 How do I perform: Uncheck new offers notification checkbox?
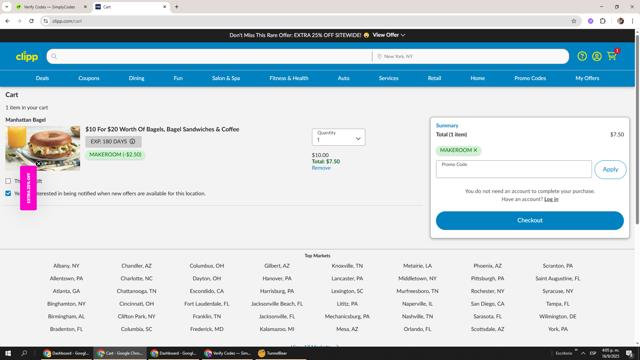click(x=8, y=193)
